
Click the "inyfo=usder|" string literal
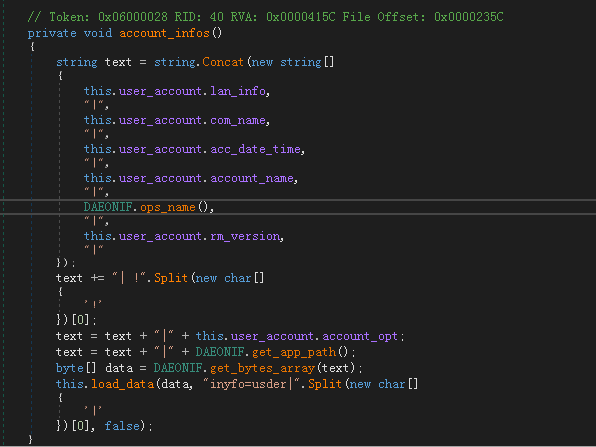252,384
